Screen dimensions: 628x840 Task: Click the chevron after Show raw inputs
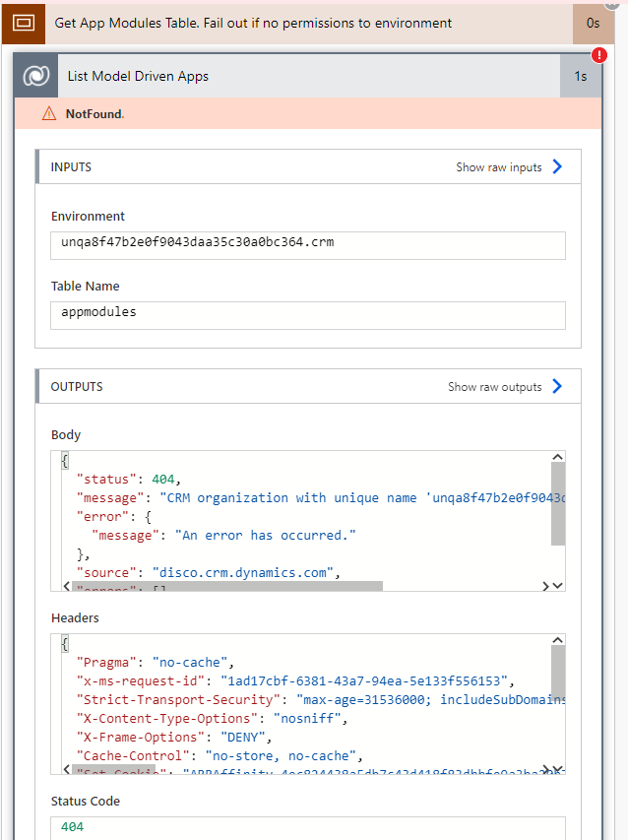click(557, 166)
